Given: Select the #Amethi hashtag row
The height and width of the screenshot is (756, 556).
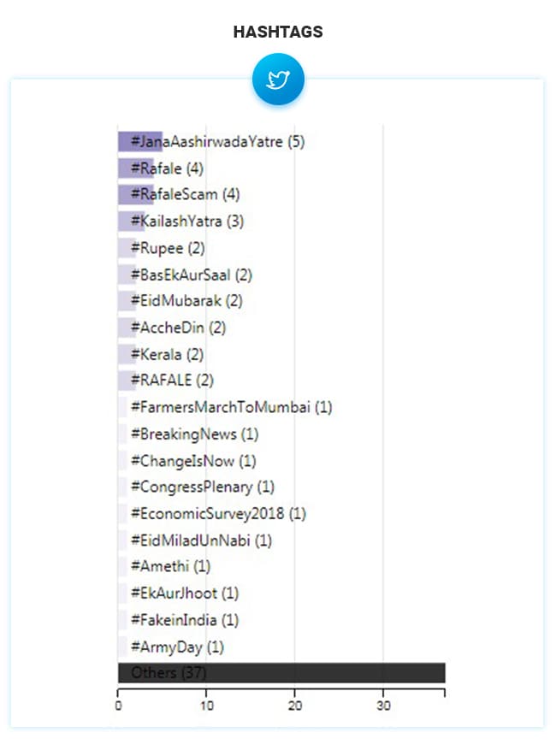Looking at the screenshot, I should 170,566.
